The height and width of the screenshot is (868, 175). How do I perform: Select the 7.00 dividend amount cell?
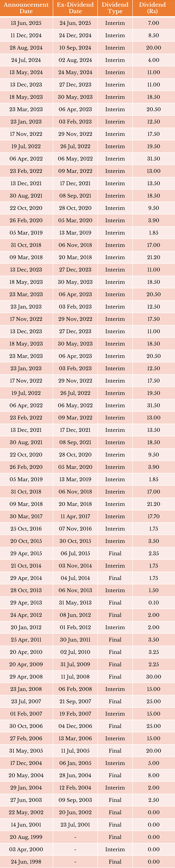coord(153,23)
